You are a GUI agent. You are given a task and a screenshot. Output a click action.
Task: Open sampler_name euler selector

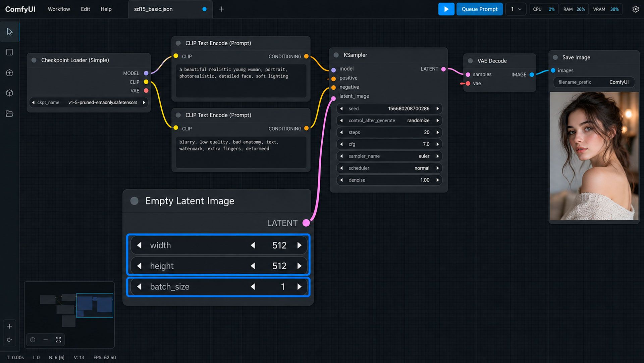pos(389,156)
